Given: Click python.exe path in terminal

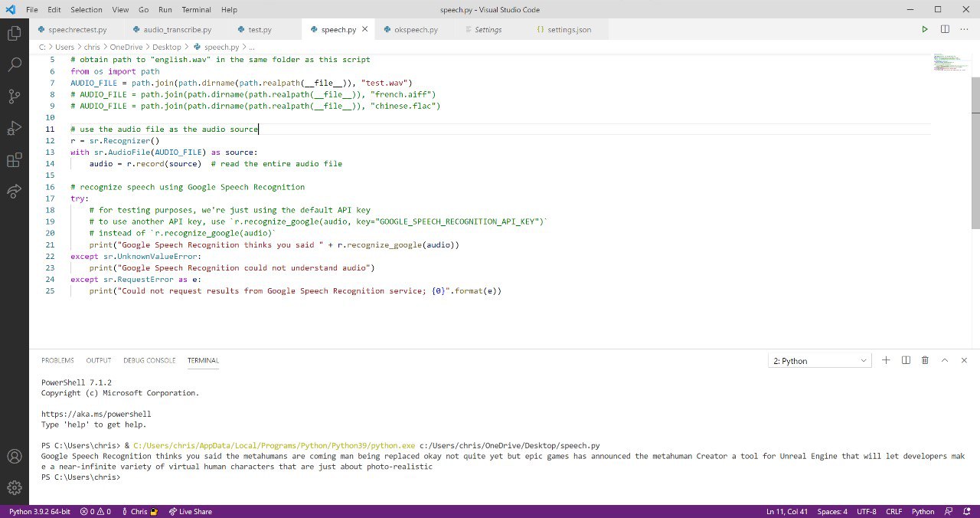Looking at the screenshot, I should [x=273, y=445].
